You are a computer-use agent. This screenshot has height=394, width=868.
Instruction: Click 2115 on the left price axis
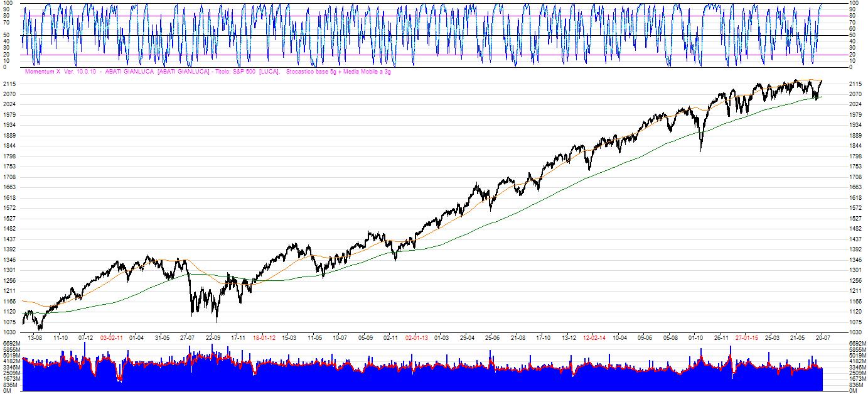[9, 84]
